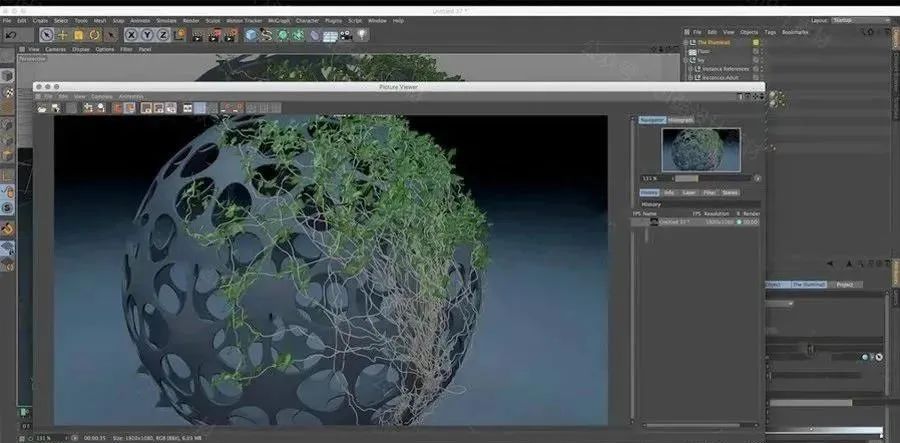Viewport: 900px width, 443px height.
Task: Click the Navigator render thumbnail
Action: point(701,149)
